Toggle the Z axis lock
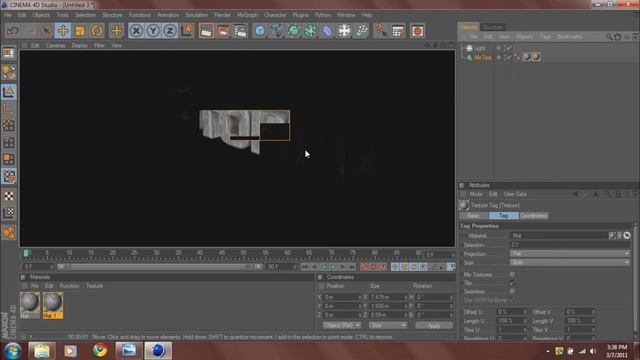The image size is (640, 360). tap(170, 31)
